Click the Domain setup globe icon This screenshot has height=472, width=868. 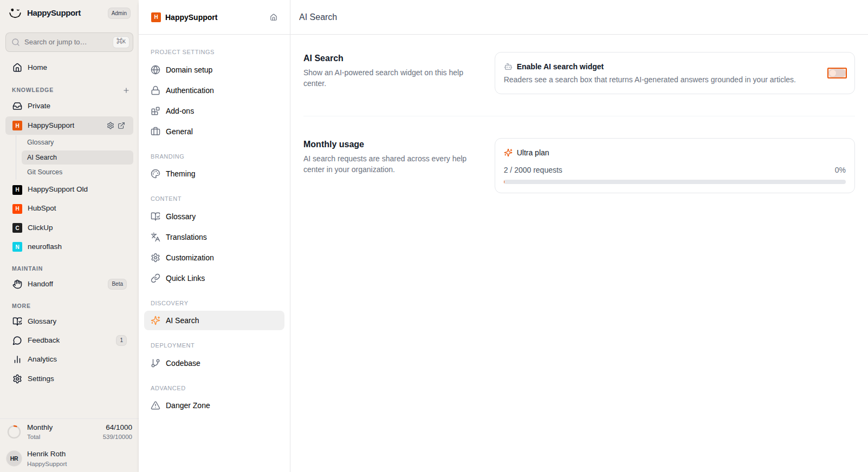[156, 70]
